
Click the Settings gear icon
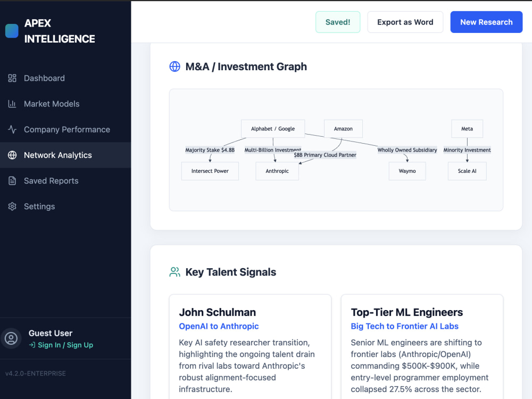pyautogui.click(x=12, y=206)
